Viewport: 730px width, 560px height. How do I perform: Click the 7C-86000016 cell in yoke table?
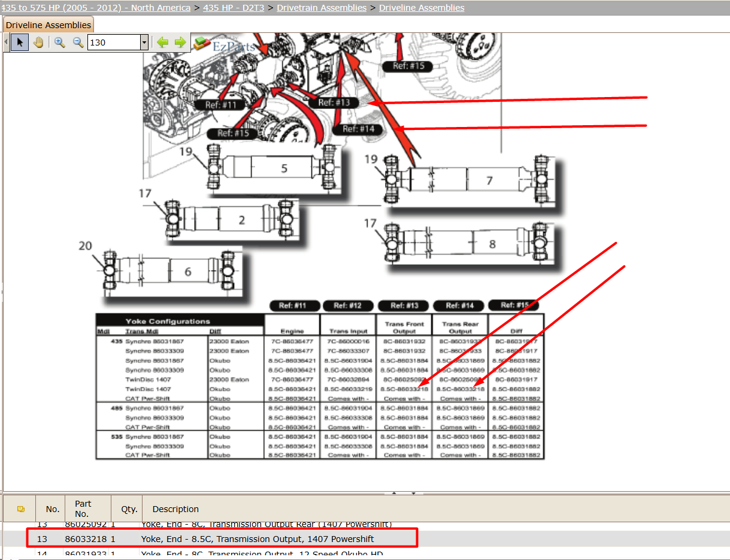click(x=349, y=341)
